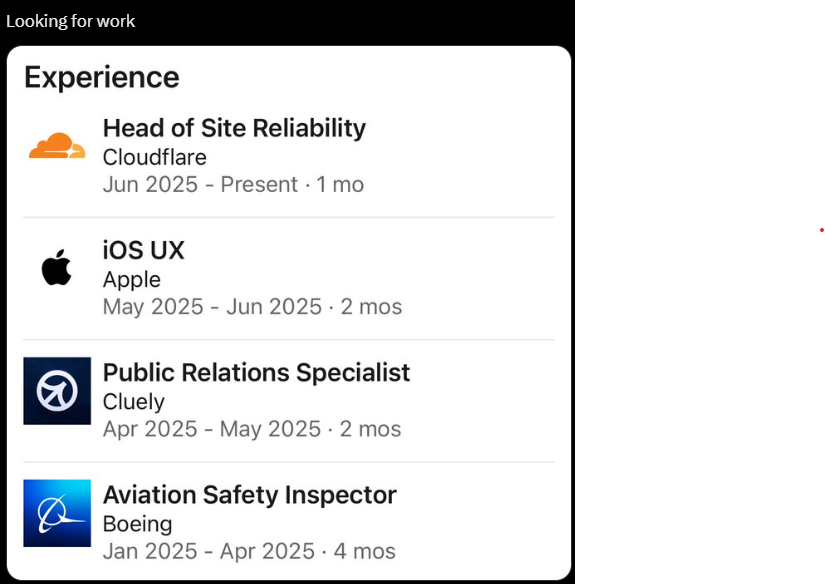Click the Jan 2025 - Apr 2025 dates

click(x=208, y=551)
